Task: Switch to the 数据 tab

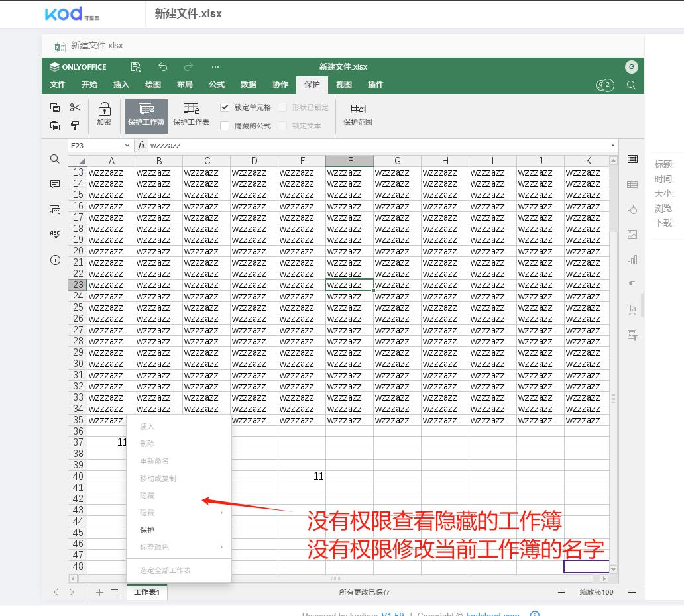Action: click(248, 85)
